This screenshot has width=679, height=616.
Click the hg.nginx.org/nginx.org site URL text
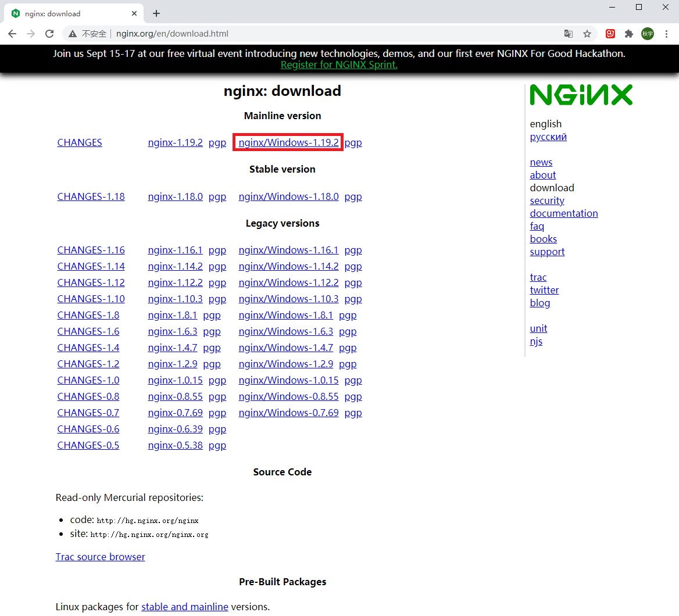(149, 535)
